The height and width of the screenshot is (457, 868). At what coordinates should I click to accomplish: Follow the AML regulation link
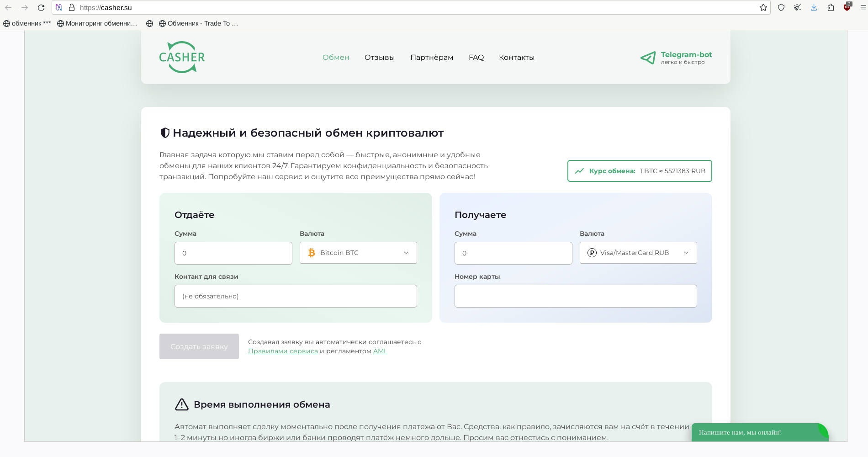[x=380, y=351]
